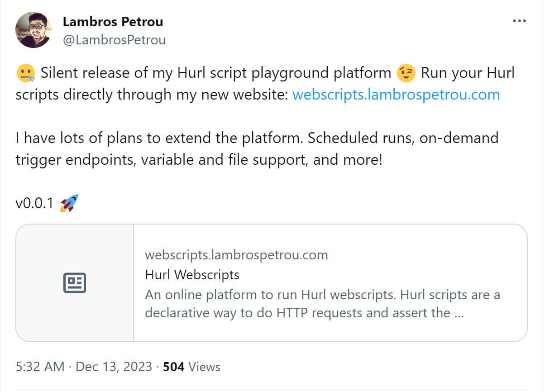
Task: Click the rocket emoji after v0.0.1
Action: (x=69, y=204)
